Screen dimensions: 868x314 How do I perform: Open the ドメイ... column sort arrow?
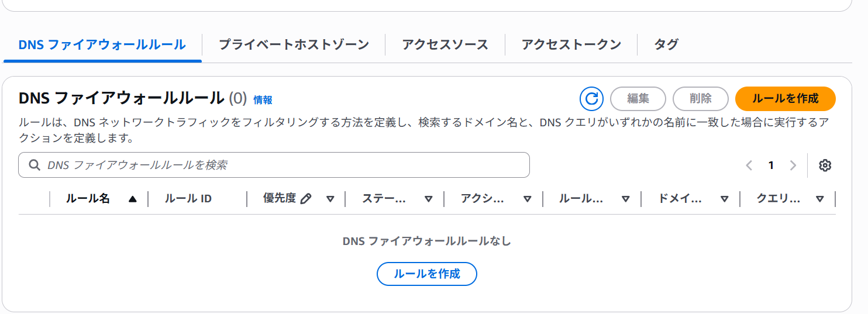point(725,199)
